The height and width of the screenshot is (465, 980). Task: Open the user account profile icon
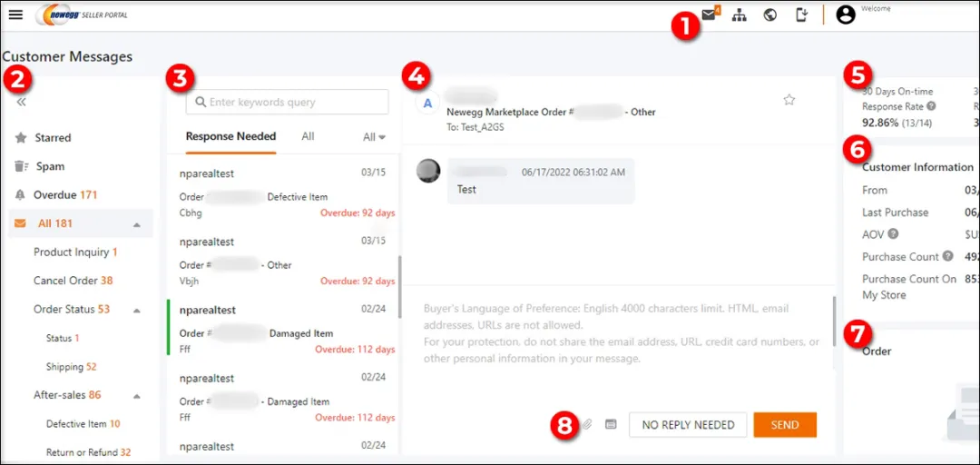[846, 15]
